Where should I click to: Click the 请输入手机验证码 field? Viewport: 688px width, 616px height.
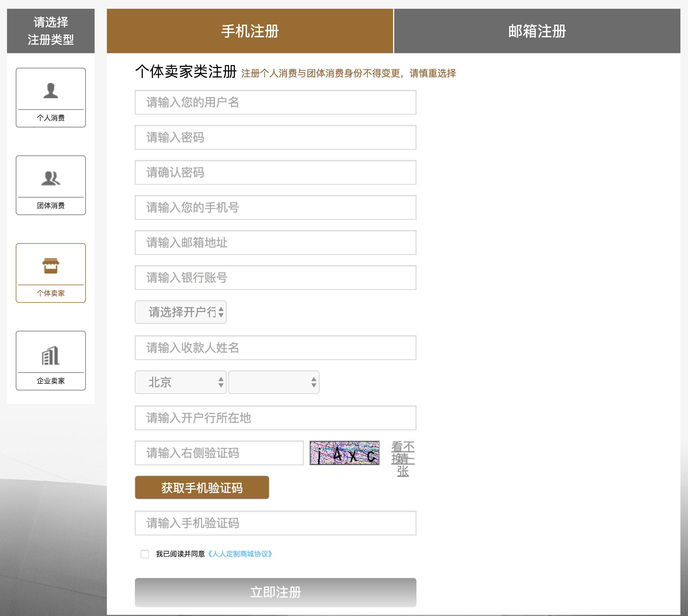275,523
